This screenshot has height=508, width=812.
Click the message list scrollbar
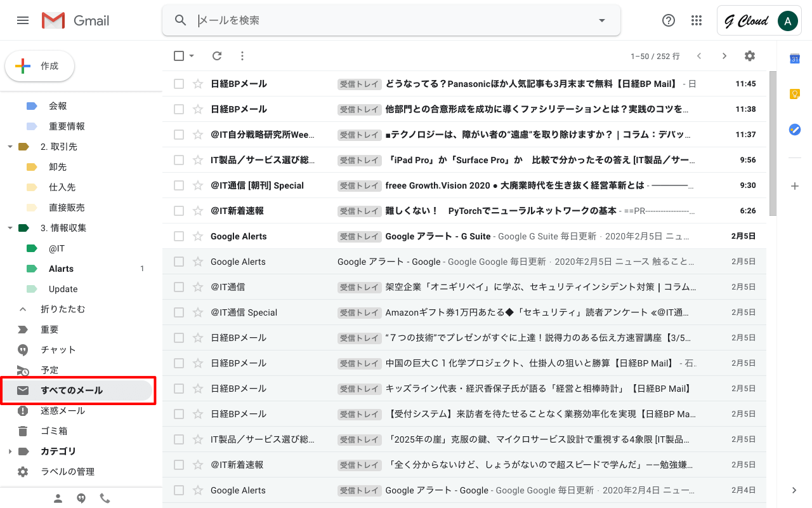click(x=772, y=143)
